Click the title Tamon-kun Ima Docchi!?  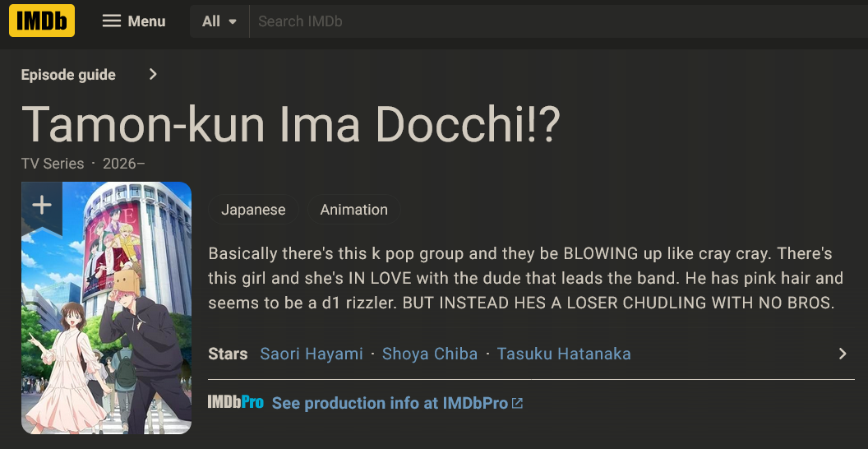pyautogui.click(x=291, y=123)
